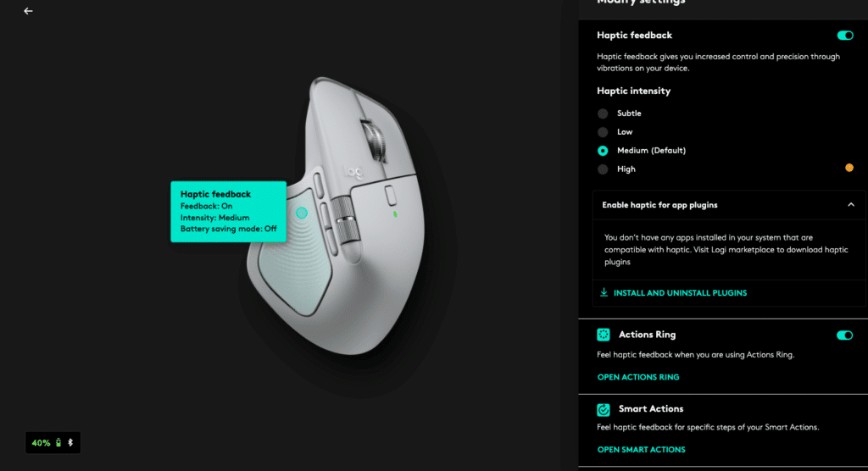Viewport: 868px width, 471px height.
Task: Click the battery status icon
Action: (58, 443)
